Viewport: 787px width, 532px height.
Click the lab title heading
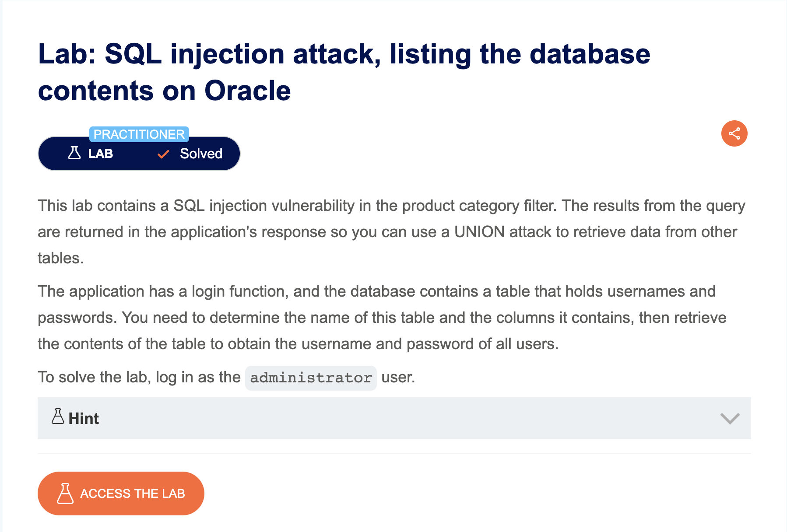pyautogui.click(x=344, y=72)
